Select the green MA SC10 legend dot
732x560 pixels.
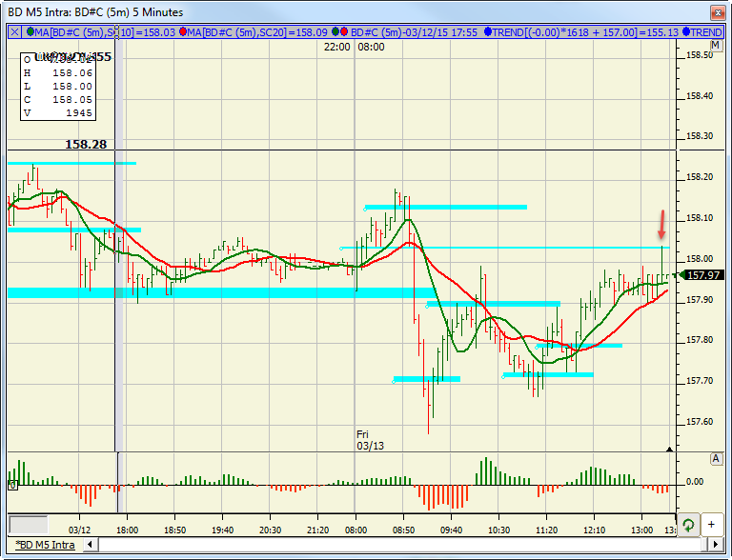(30, 31)
